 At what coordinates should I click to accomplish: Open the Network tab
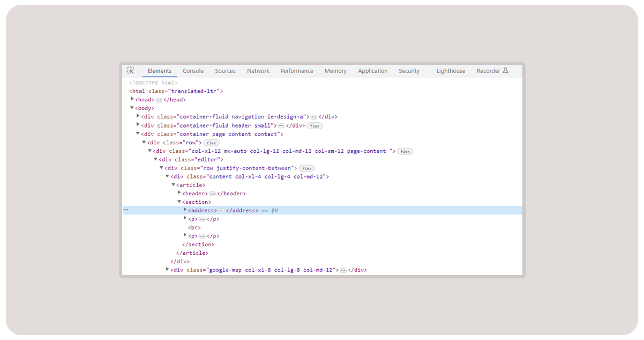pos(258,70)
